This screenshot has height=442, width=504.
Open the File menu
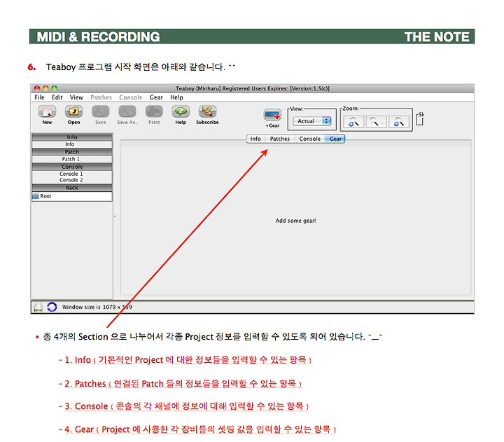click(39, 97)
